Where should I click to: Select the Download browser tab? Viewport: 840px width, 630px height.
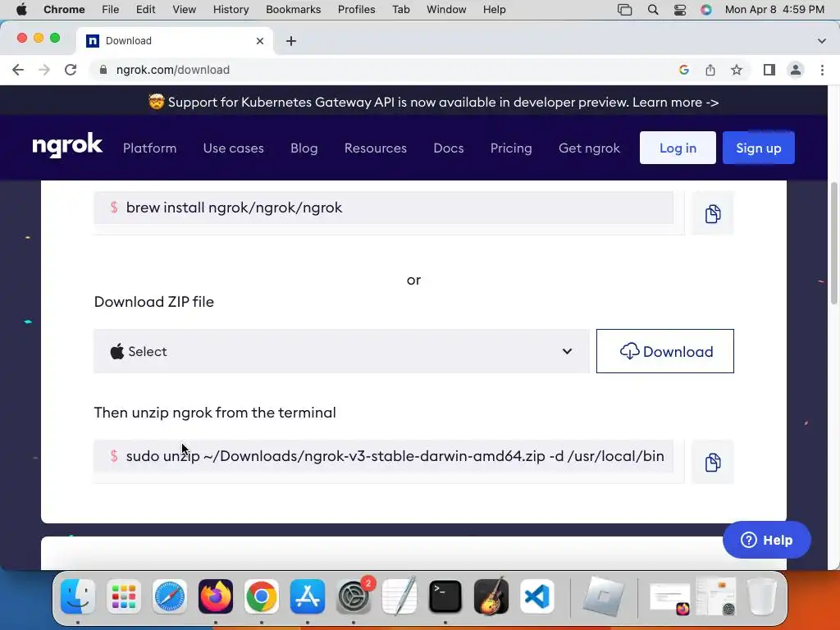click(174, 41)
